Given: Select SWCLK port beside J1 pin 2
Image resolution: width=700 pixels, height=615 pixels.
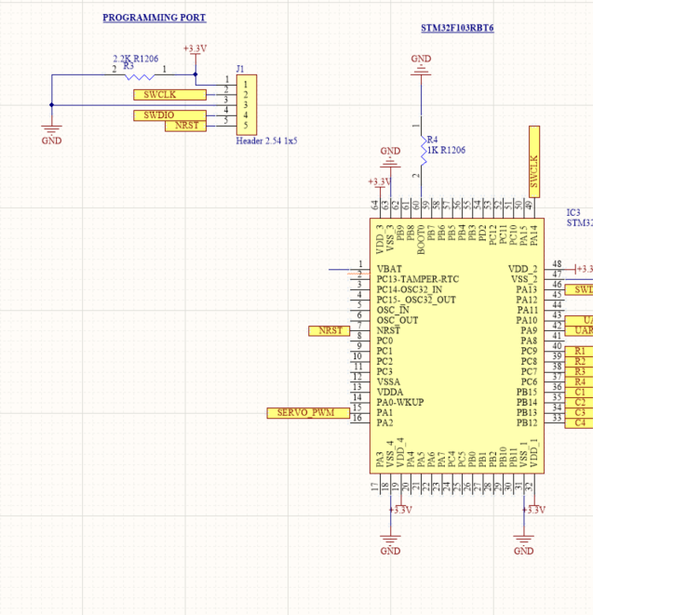Looking at the screenshot, I should pyautogui.click(x=169, y=95).
